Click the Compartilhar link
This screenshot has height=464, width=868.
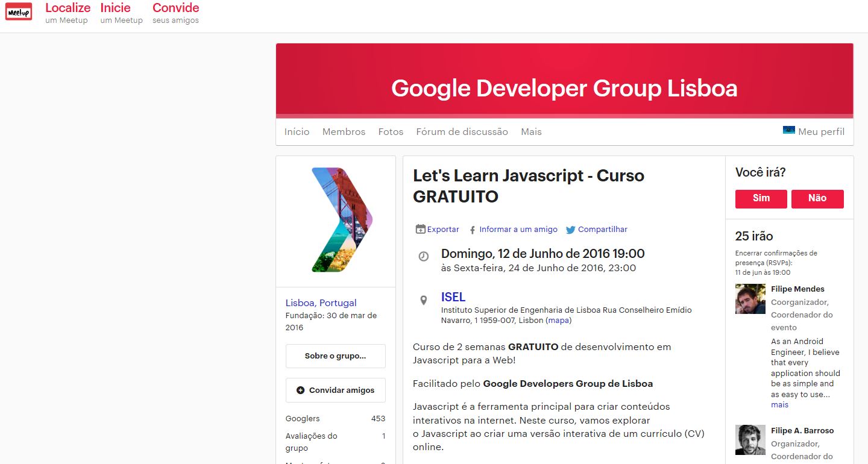[x=603, y=230]
